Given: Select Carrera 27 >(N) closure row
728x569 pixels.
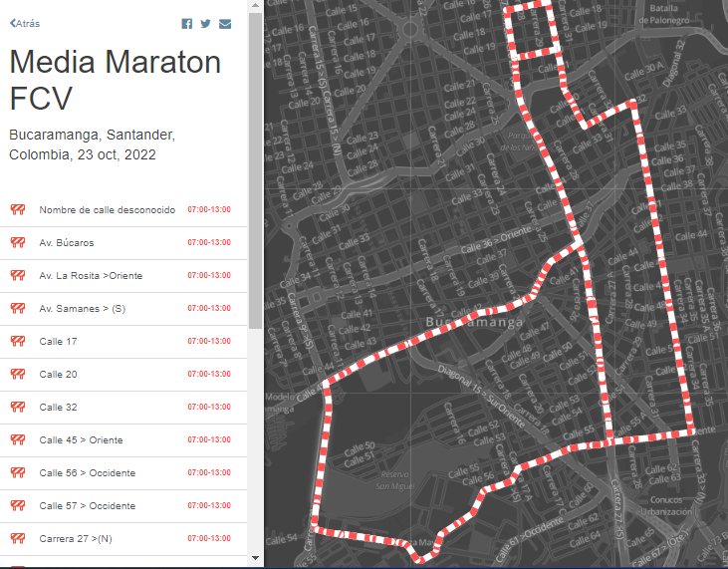Looking at the screenshot, I should (123, 539).
